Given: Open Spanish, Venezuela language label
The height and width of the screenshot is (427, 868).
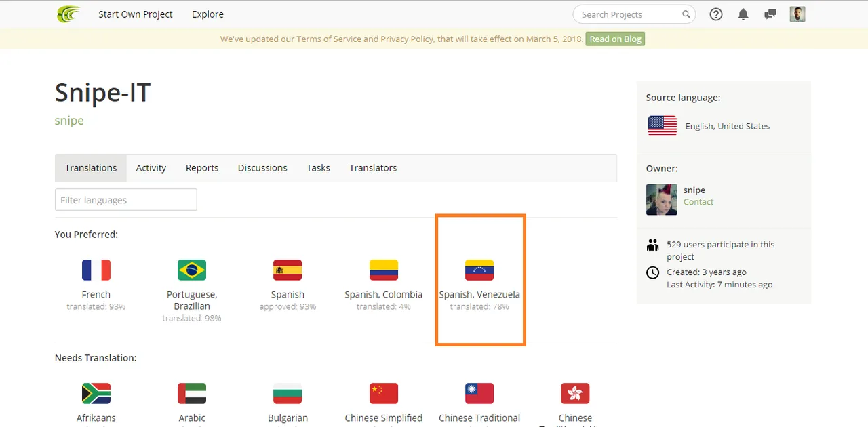Looking at the screenshot, I should (479, 295).
